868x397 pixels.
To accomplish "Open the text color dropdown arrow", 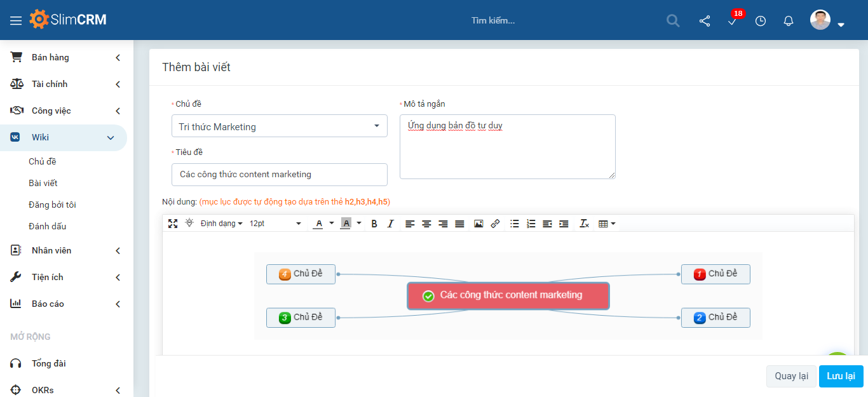I will 332,224.
